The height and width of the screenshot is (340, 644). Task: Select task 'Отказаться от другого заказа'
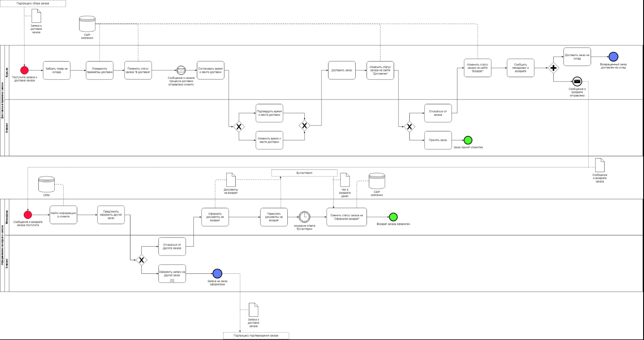click(x=172, y=247)
